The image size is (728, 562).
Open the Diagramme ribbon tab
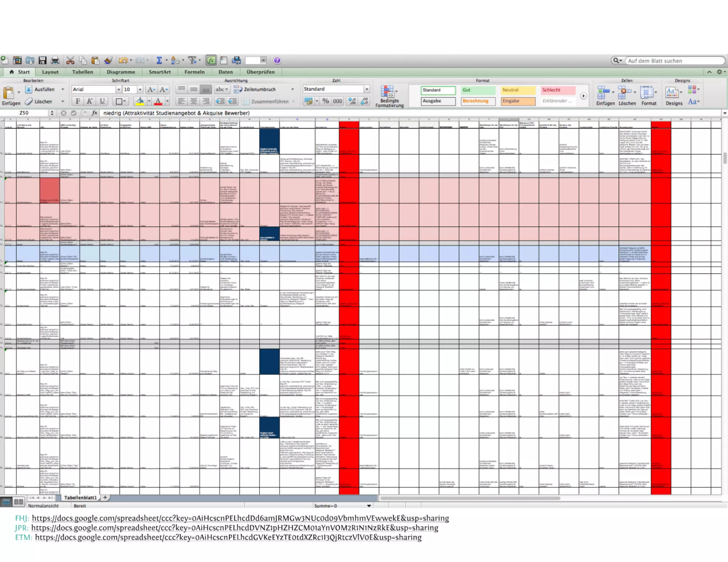pos(121,72)
